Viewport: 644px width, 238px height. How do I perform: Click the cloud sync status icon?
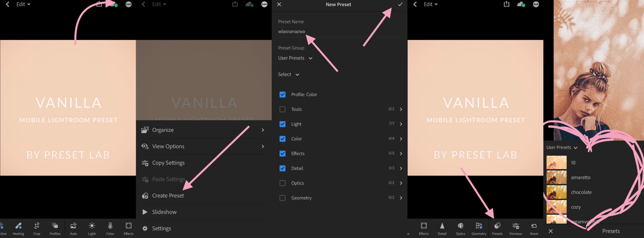click(x=521, y=4)
